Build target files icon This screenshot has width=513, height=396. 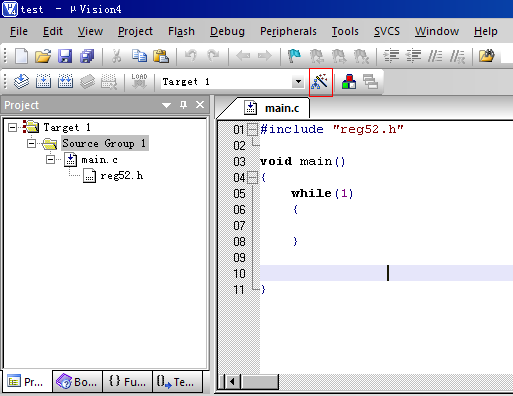click(43, 82)
